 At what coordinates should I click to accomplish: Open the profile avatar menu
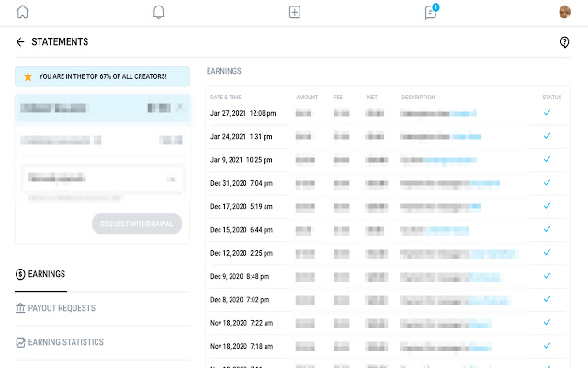[x=564, y=12]
